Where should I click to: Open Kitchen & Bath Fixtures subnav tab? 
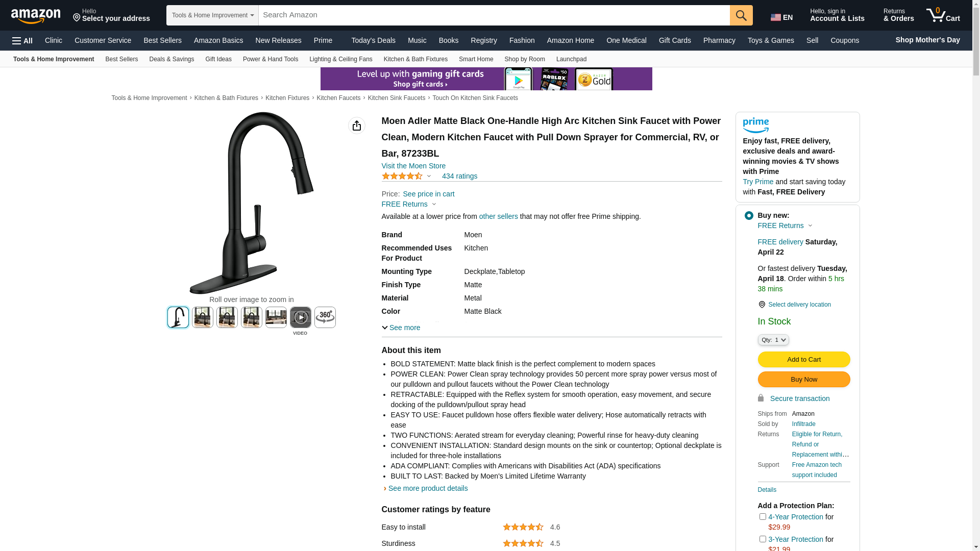(x=415, y=59)
